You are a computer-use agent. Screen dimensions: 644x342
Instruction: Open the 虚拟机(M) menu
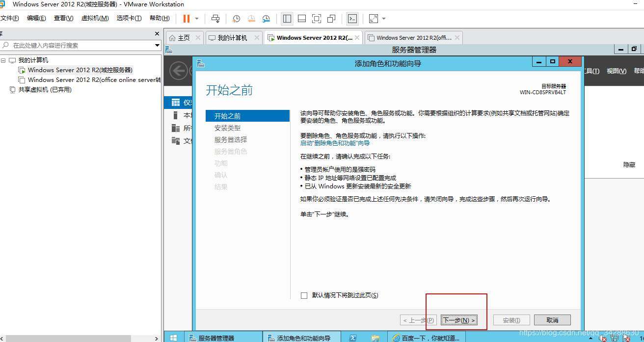pyautogui.click(x=95, y=18)
